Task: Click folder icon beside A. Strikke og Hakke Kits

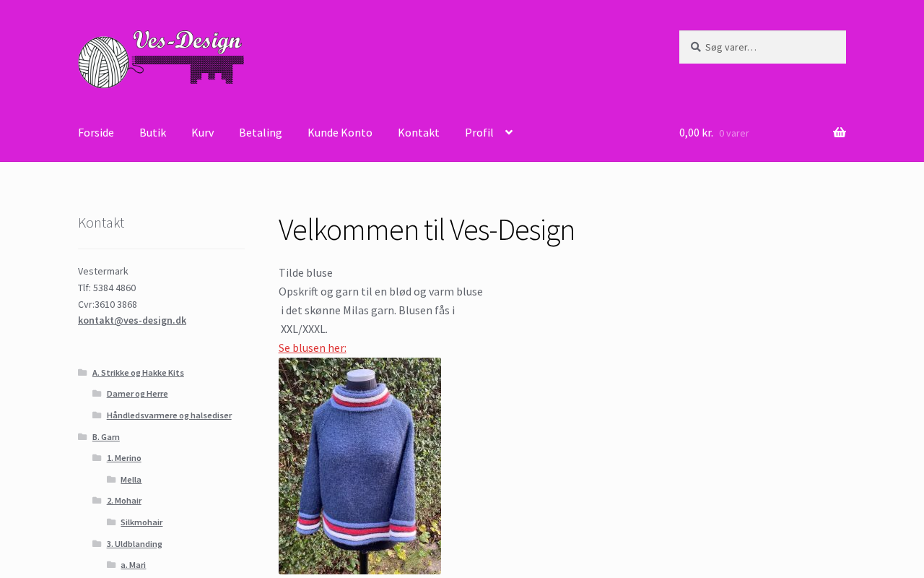Action: click(x=82, y=372)
